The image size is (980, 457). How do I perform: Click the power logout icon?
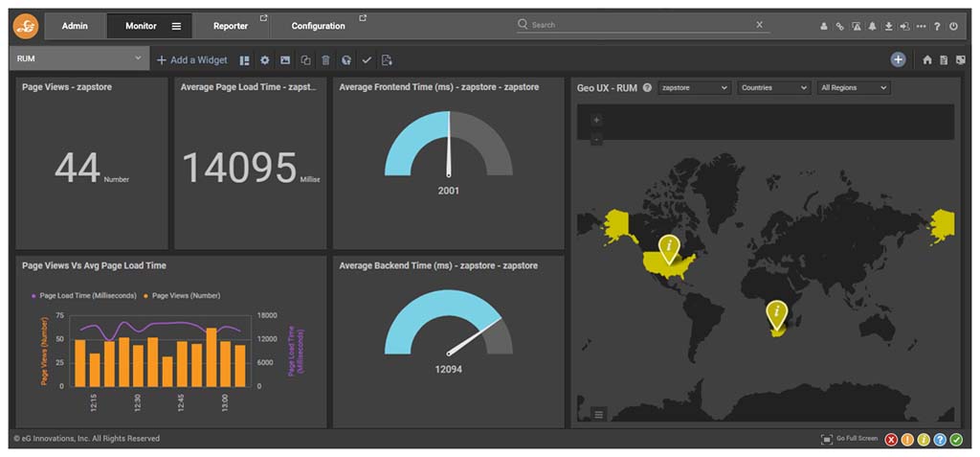[x=953, y=26]
